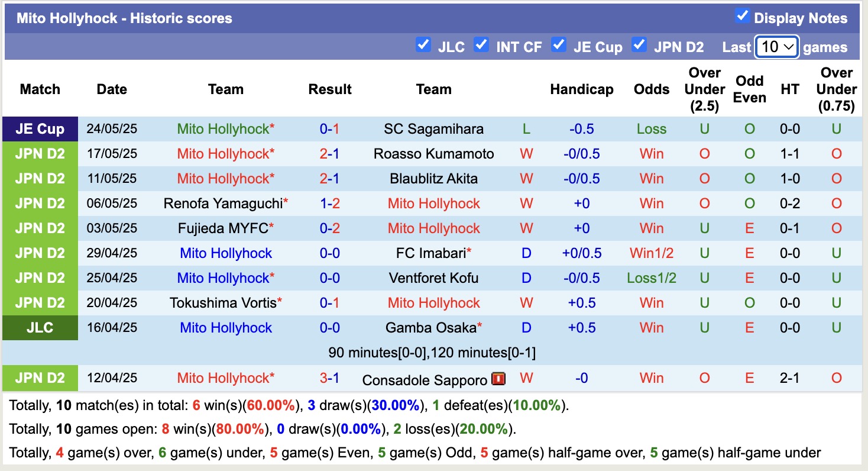Toggle the JPN D2 league checkbox
This screenshot has height=471, width=868.
click(x=639, y=45)
